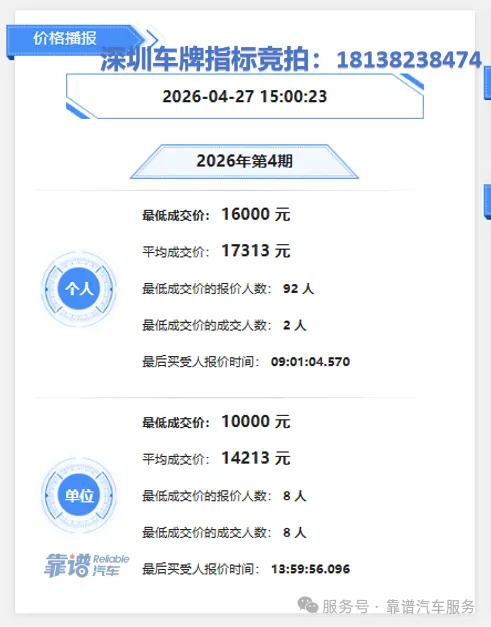Click the personal average price 17313 元

pyautogui.click(x=256, y=251)
